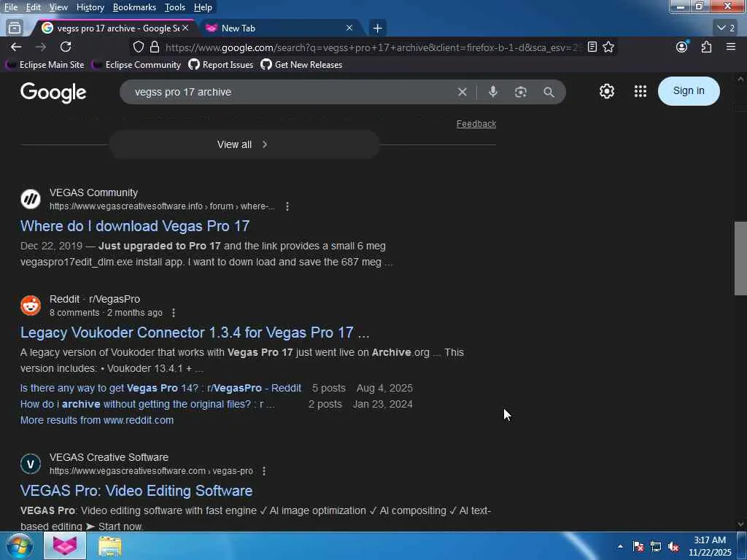The image size is (747, 560).
Task: Open the Help menu
Action: click(x=203, y=7)
